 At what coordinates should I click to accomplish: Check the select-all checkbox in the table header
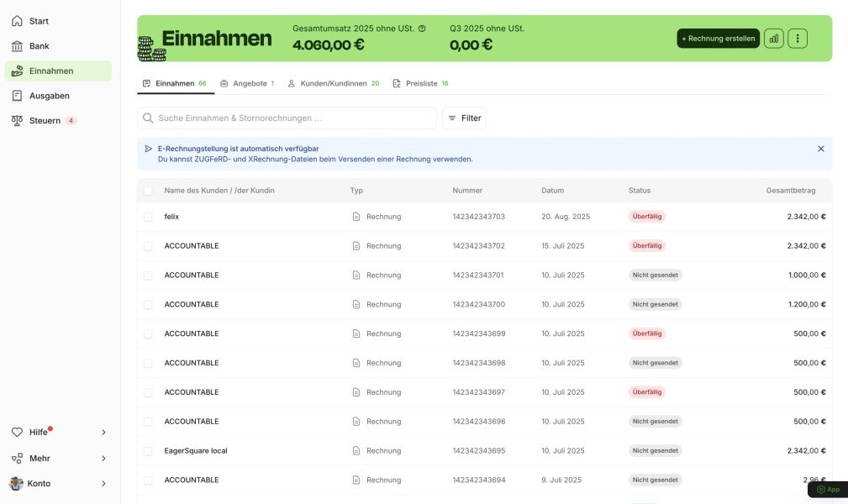coord(148,191)
